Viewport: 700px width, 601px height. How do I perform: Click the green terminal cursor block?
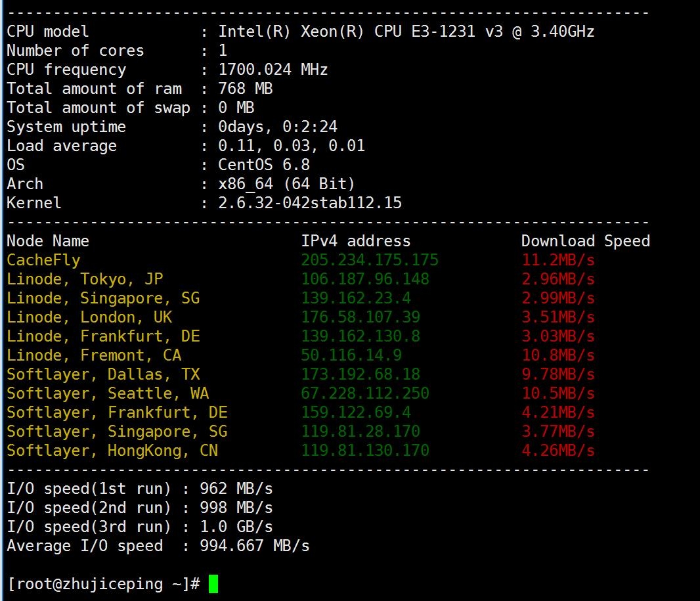pos(213,583)
